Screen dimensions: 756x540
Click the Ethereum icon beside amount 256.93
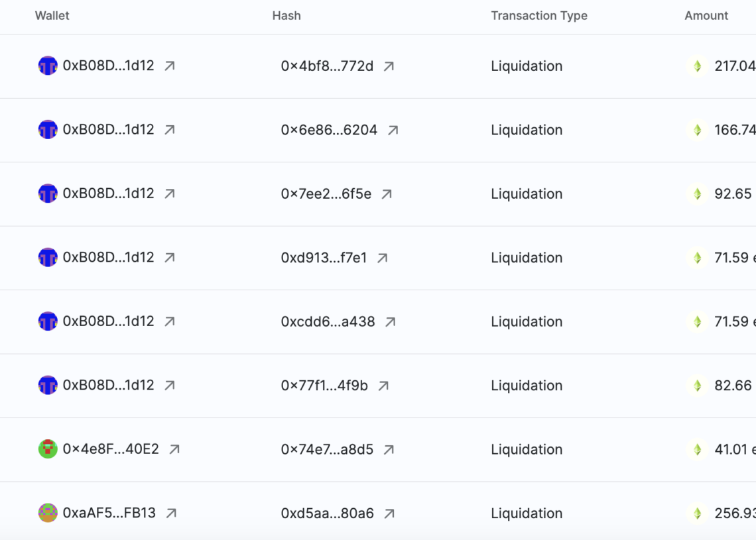click(x=697, y=513)
